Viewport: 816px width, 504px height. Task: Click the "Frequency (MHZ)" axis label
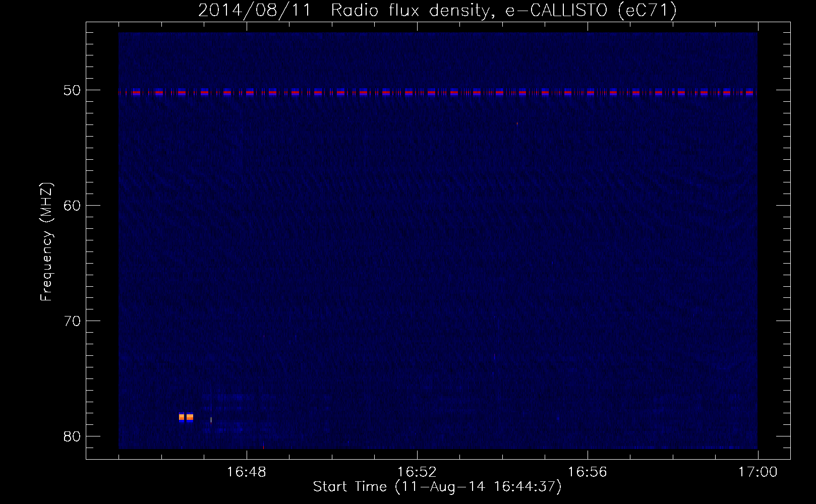point(46,242)
